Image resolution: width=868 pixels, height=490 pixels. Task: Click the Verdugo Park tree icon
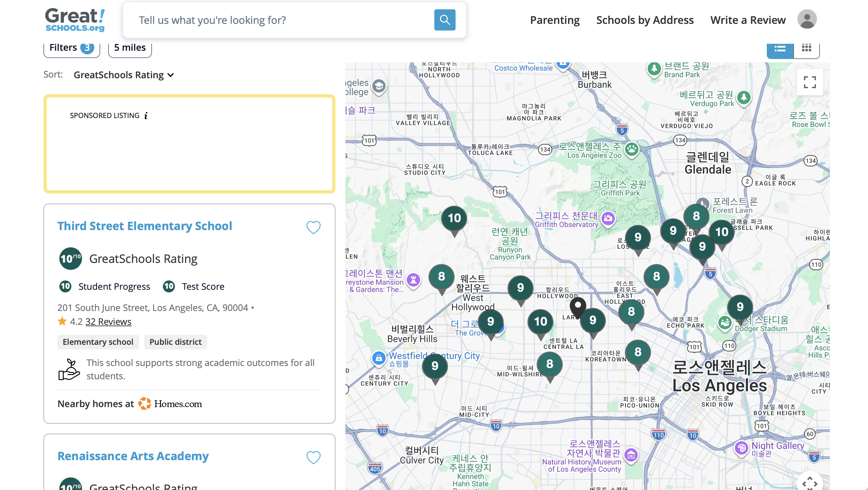coord(744,98)
